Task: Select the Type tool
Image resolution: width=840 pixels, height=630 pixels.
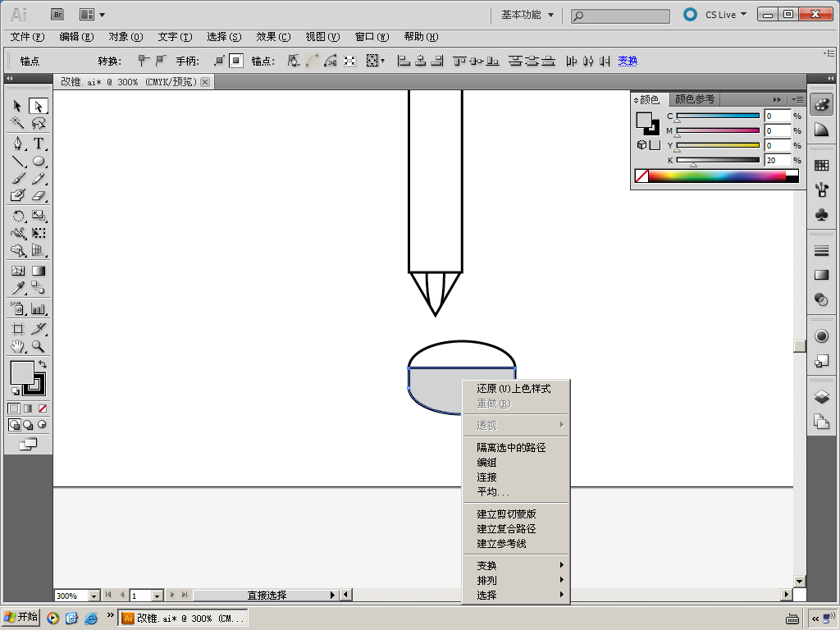Action: [x=38, y=144]
